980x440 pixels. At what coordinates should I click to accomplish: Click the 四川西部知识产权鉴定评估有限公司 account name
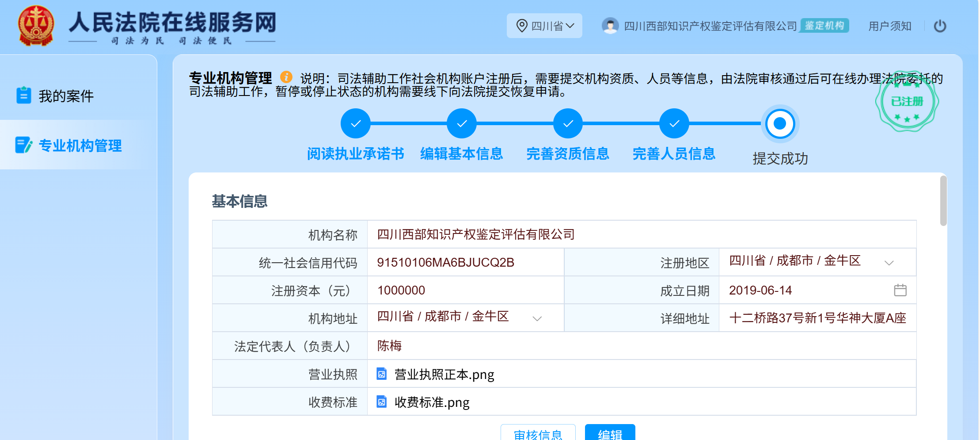[710, 26]
